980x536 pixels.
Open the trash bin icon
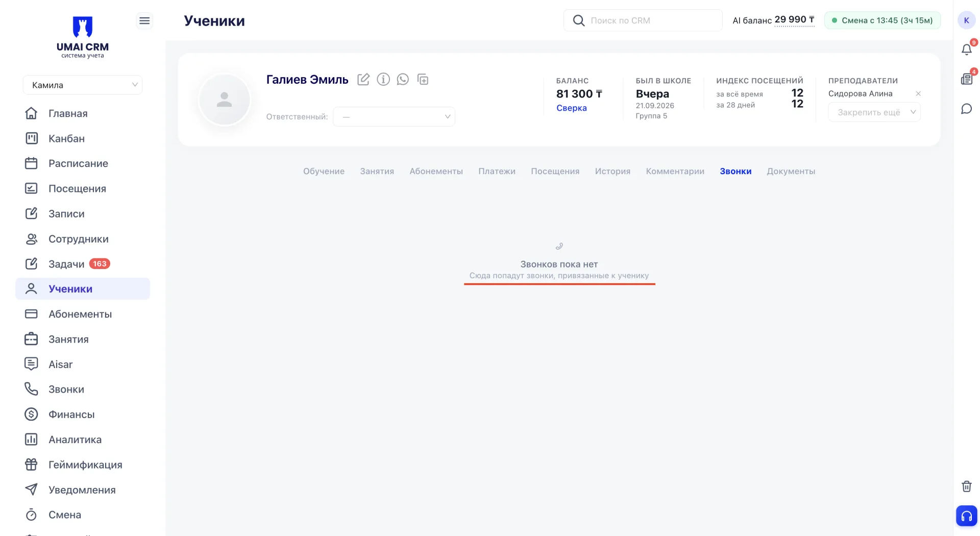click(x=967, y=486)
